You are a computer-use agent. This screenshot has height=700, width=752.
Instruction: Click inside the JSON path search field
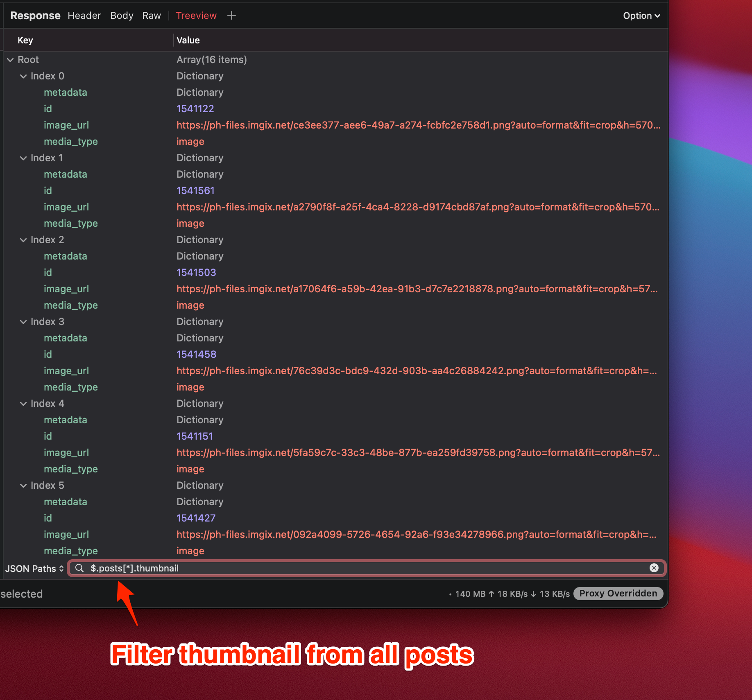pyautogui.click(x=287, y=568)
